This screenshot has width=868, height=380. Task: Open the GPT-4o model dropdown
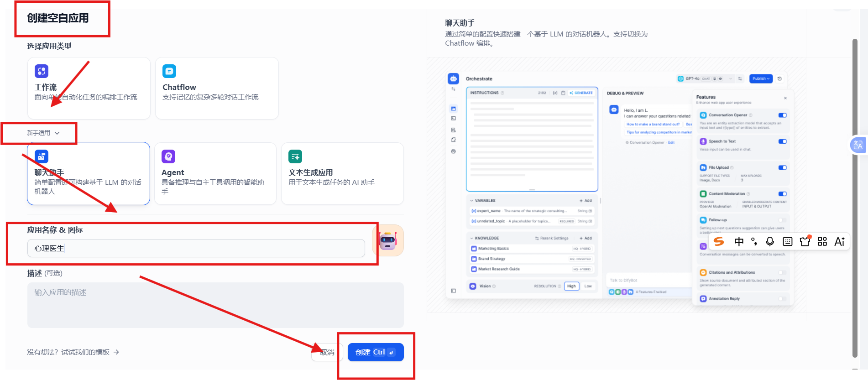point(706,78)
